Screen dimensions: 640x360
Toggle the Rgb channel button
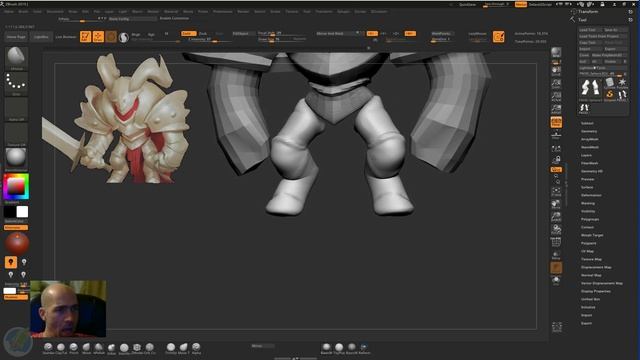(151, 35)
